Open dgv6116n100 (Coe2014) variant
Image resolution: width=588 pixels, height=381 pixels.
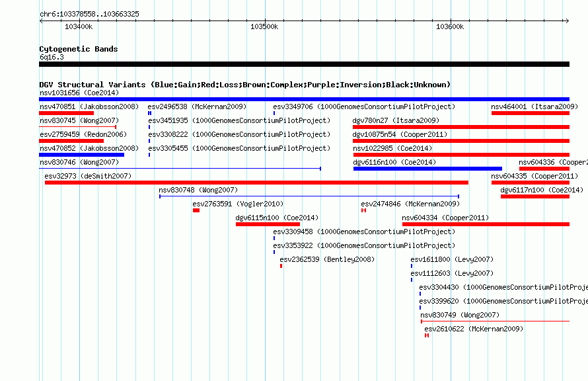394,162
